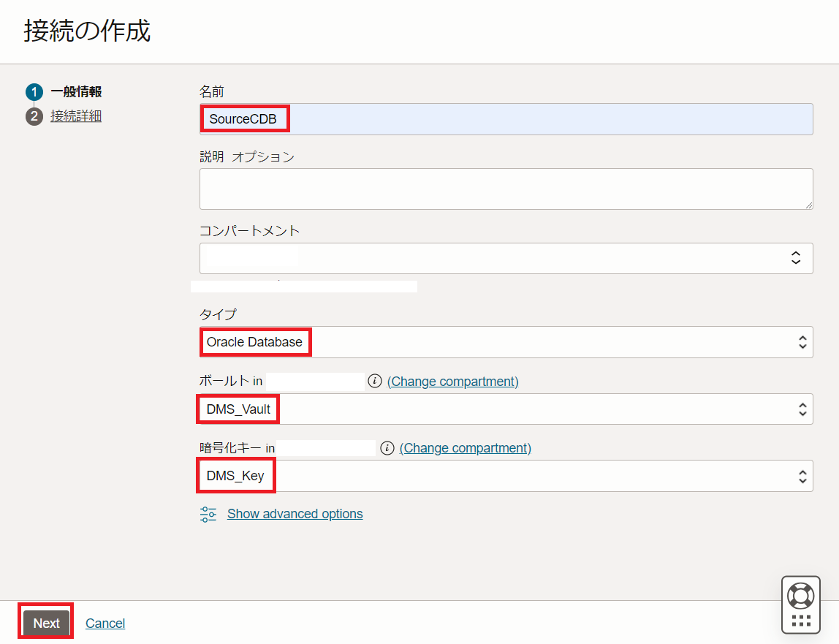
Task: Click the info icon beside ボールト
Action: point(375,381)
